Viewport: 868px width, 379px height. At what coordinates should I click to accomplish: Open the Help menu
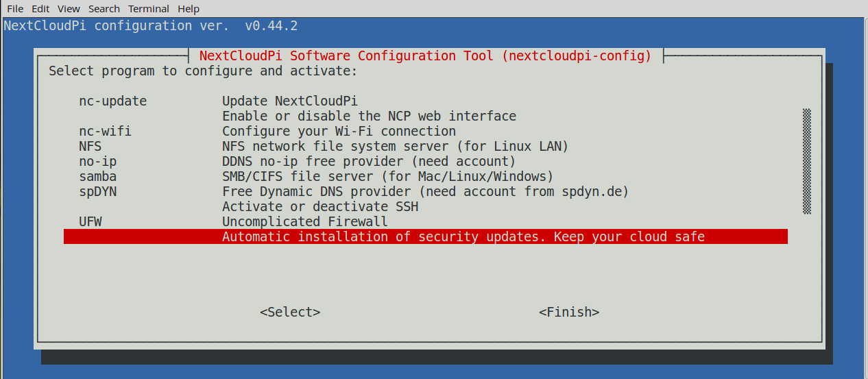(x=189, y=9)
